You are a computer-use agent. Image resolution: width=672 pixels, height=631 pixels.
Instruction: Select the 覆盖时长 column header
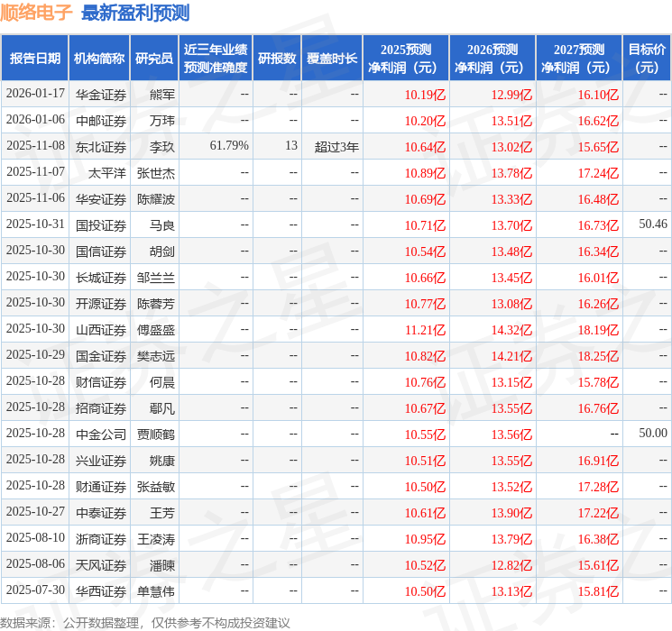click(332, 59)
